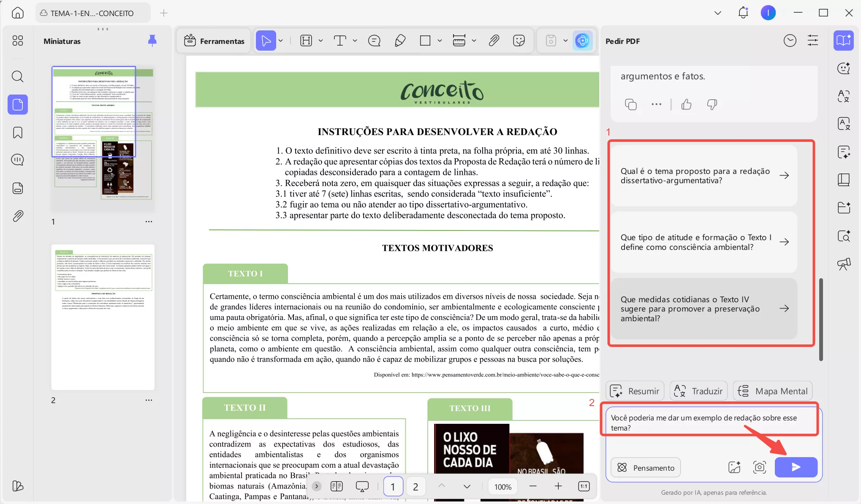
Task: Open the Ferramentas menu
Action: click(x=214, y=41)
